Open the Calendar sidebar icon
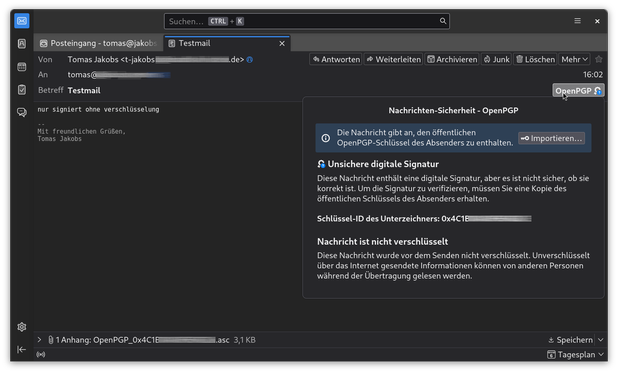Screen dimensions: 618x373 [22, 67]
